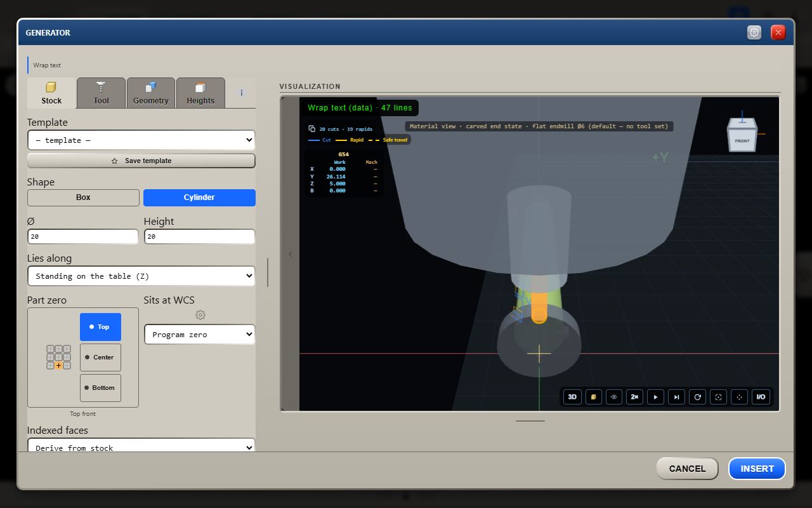
Task: Open the WCS gear settings icon
Action: [x=200, y=315]
